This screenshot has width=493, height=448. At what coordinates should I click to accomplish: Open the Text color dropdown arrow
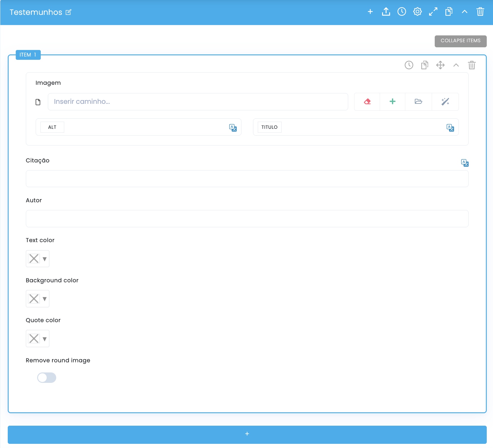click(45, 259)
